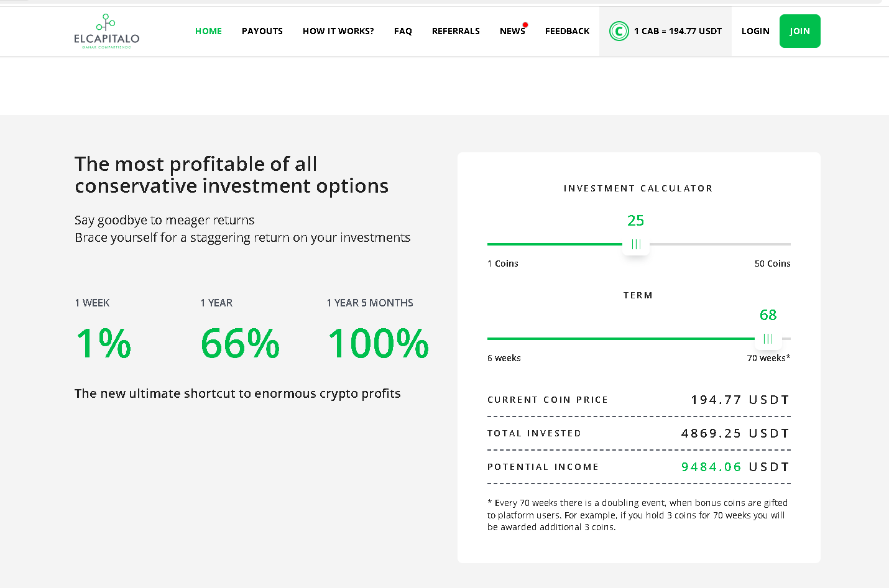This screenshot has width=889, height=588.
Task: Click the coins value 25
Action: [x=635, y=221]
